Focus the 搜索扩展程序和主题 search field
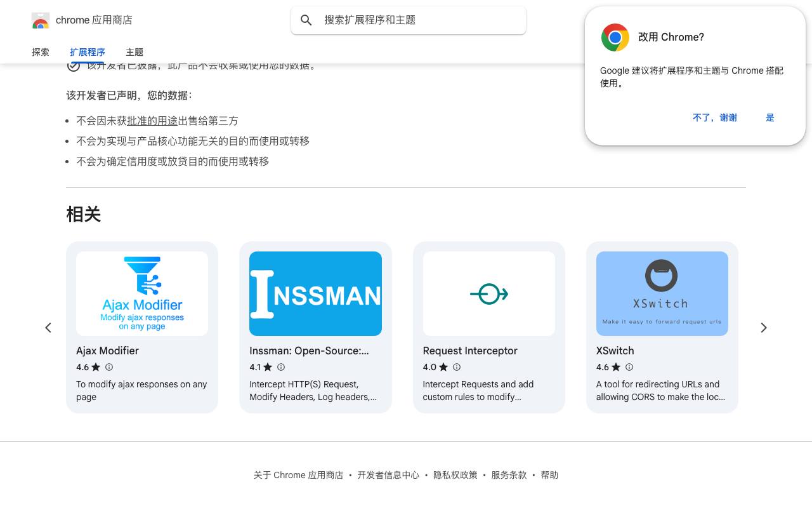Image resolution: width=812 pixels, height=508 pixels. point(409,20)
